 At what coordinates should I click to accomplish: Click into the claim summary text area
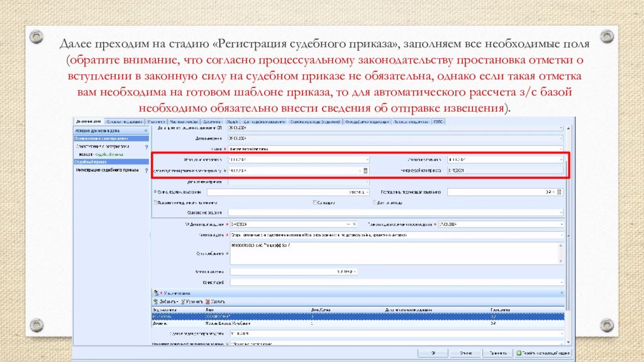(x=396, y=253)
